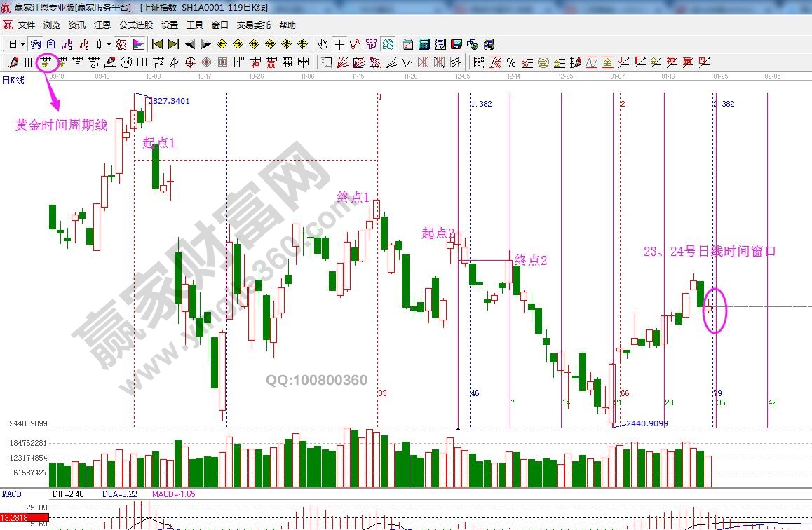The height and width of the screenshot is (530, 812).
Task: Toggle the pink flag toolbar button
Action: pos(138,44)
